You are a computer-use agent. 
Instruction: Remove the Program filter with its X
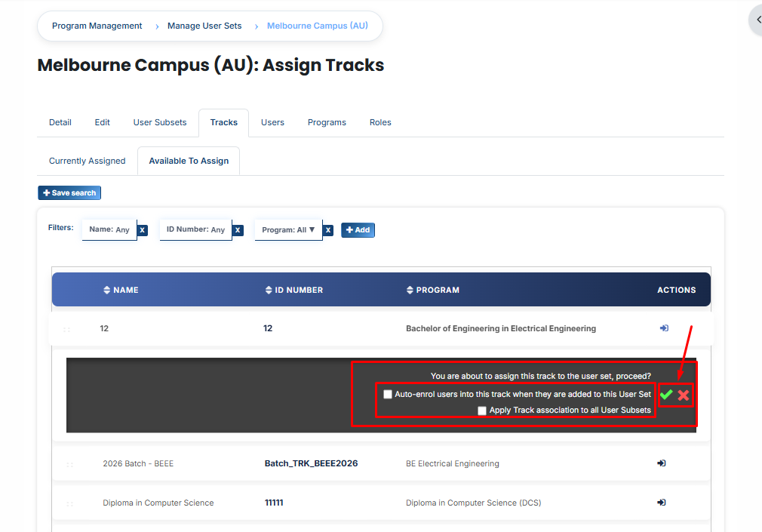328,230
